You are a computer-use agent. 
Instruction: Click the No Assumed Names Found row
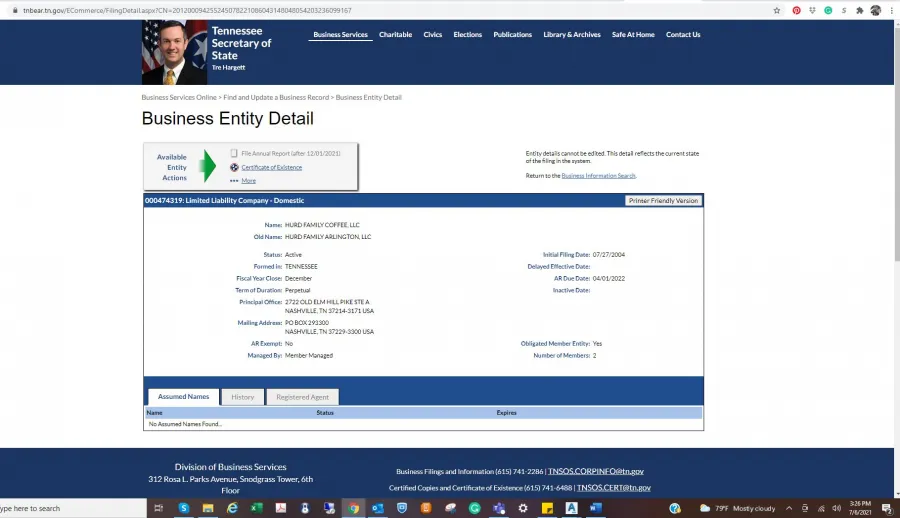424,424
